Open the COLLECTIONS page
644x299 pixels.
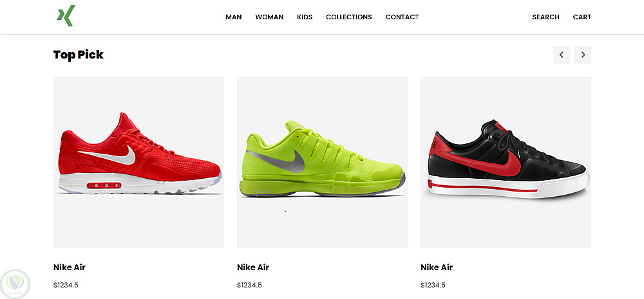pos(348,17)
